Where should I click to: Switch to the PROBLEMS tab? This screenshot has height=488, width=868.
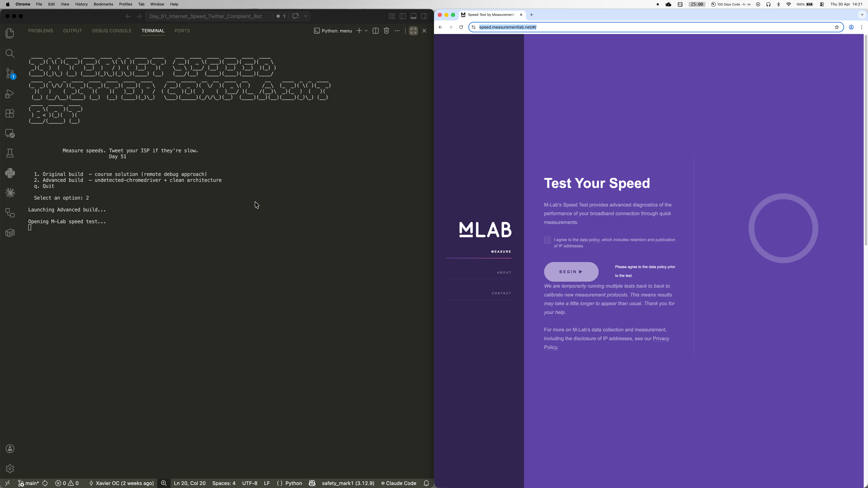[x=40, y=31]
